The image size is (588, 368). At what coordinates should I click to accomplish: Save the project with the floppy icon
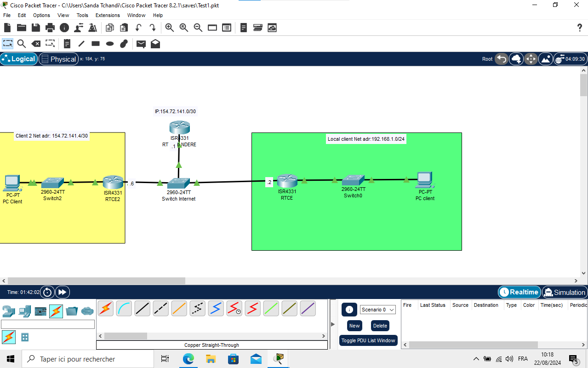[36, 28]
